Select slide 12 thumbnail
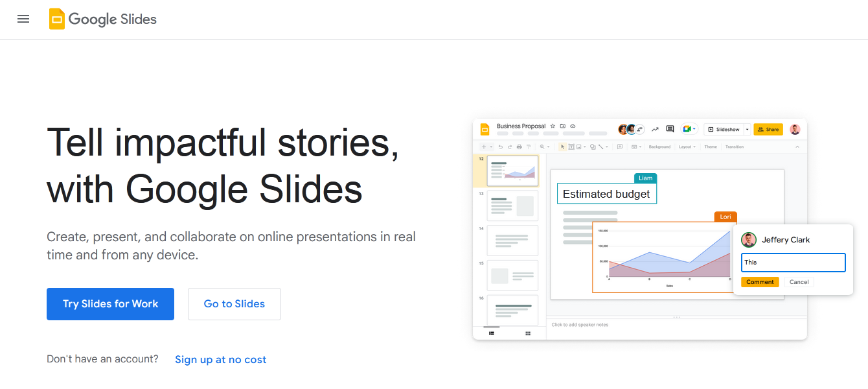The image size is (868, 389). 512,171
